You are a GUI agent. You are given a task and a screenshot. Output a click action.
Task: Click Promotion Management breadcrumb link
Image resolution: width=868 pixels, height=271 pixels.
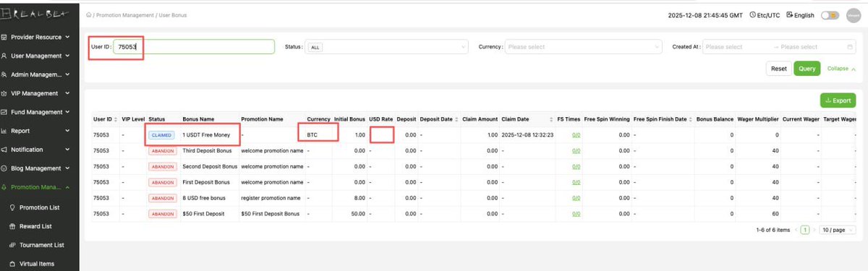pos(124,14)
